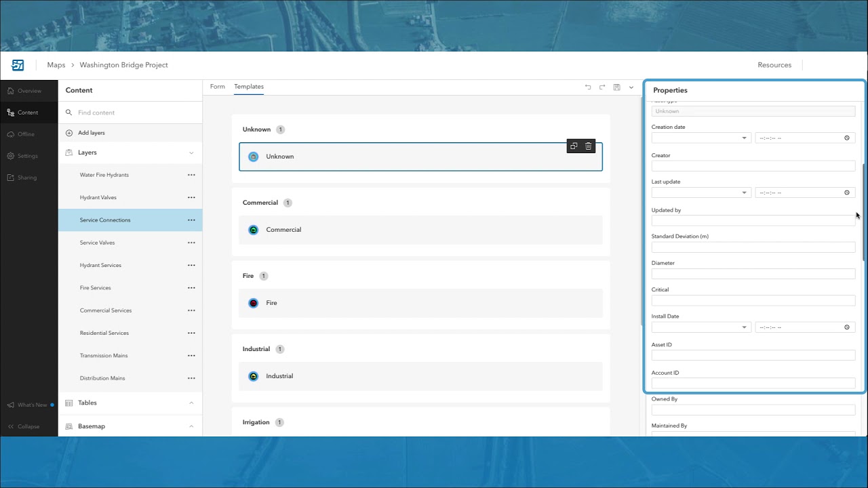Click the undo arrow in the templates toolbar
Image resolution: width=868 pixels, height=488 pixels.
pos(588,87)
